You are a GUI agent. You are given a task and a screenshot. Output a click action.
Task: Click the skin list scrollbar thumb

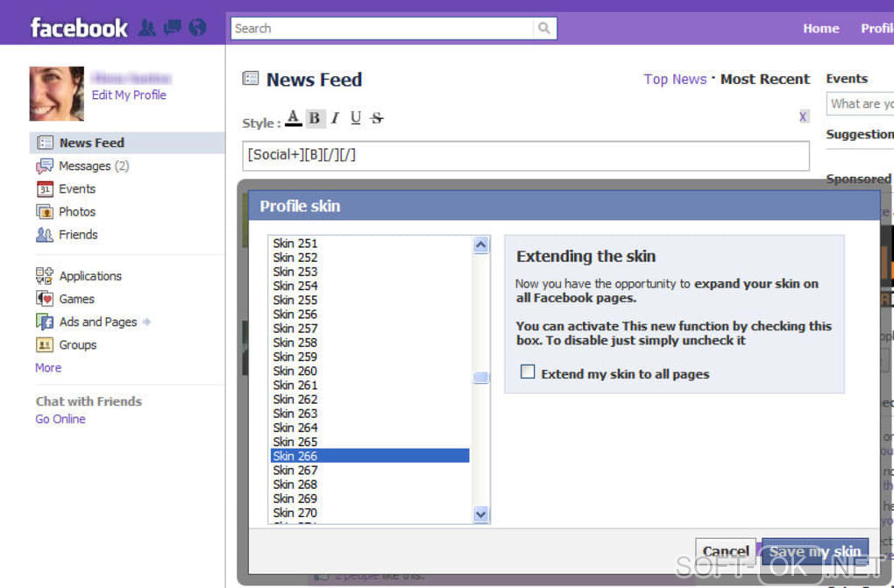coord(480,377)
